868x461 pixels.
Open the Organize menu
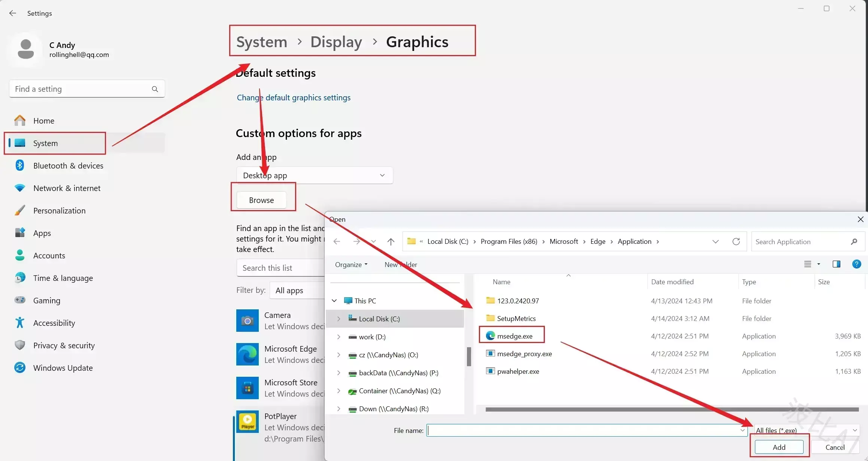coord(351,265)
